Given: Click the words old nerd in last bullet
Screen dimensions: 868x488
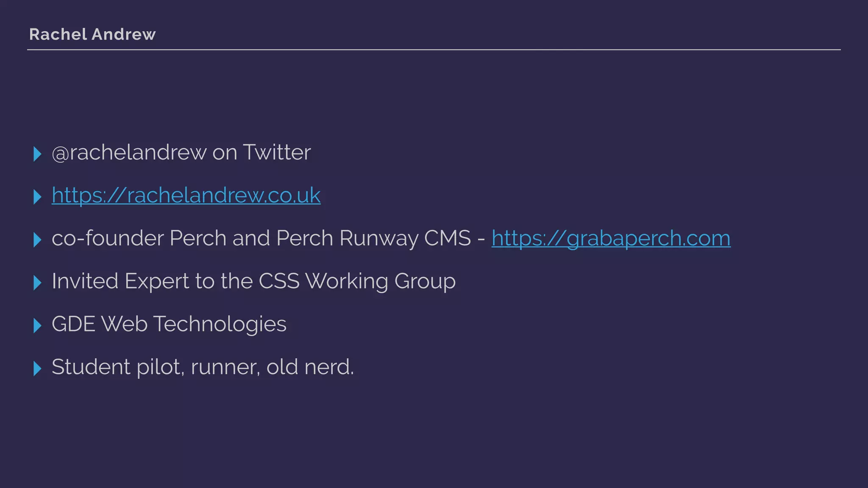Looking at the screenshot, I should click(310, 367).
